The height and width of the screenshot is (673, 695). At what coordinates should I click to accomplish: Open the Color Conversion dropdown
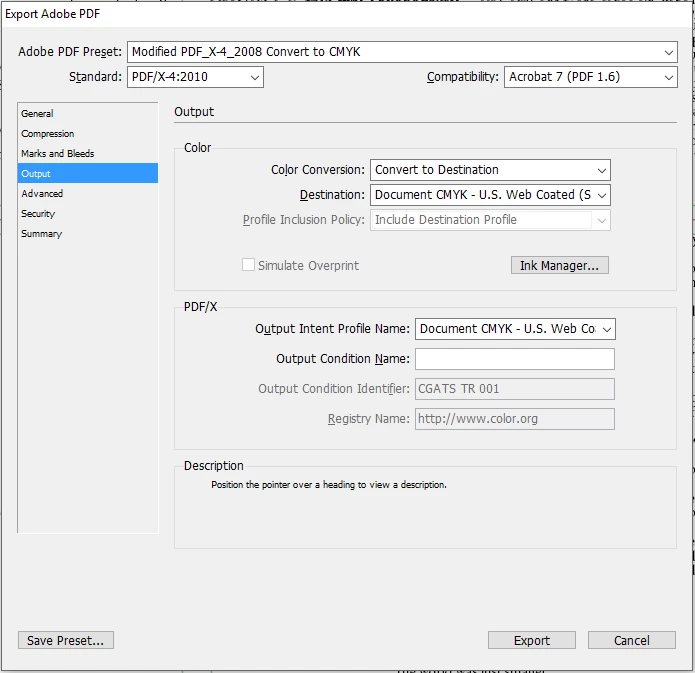(490, 170)
